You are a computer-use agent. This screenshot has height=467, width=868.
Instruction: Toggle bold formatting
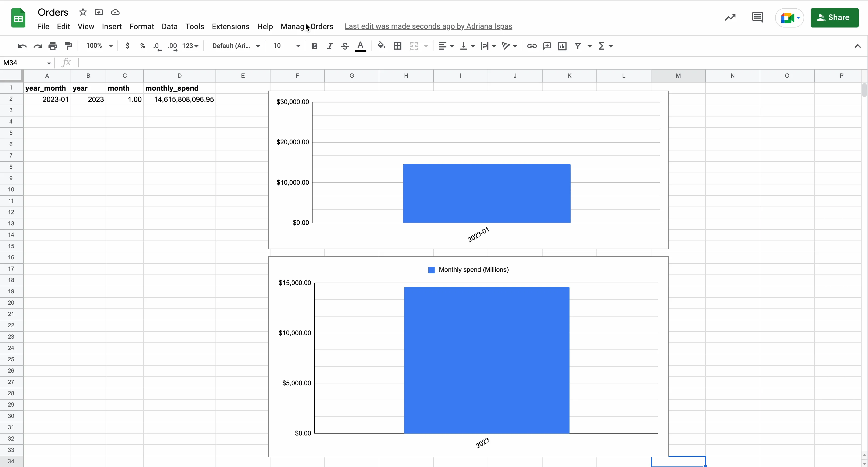tap(314, 46)
